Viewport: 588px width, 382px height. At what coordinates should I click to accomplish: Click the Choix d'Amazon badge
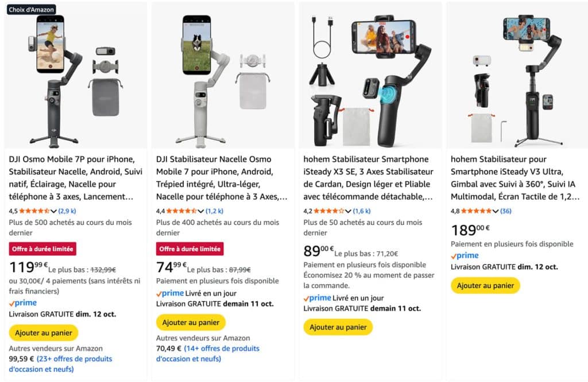pyautogui.click(x=32, y=9)
